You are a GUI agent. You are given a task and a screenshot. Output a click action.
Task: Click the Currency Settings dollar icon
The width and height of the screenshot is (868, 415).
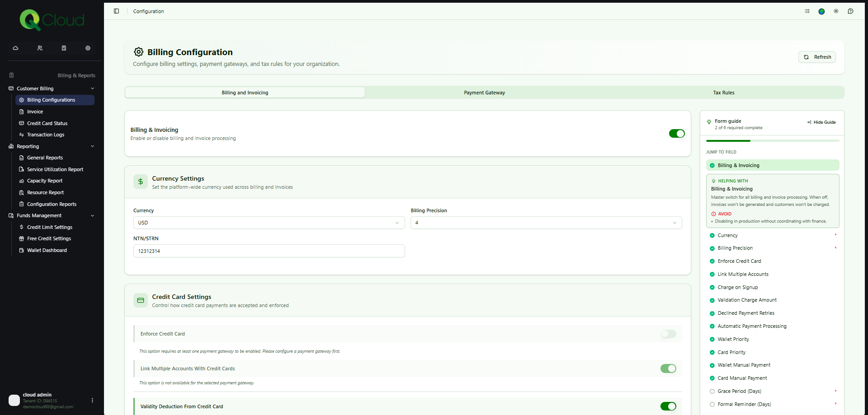(141, 182)
